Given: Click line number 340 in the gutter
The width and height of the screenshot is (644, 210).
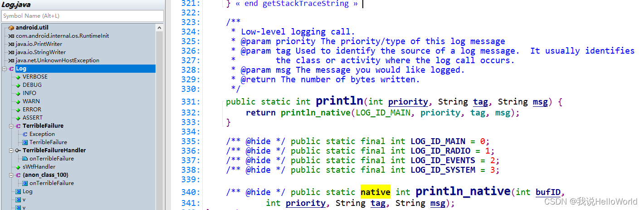Looking at the screenshot, I should [x=191, y=192].
